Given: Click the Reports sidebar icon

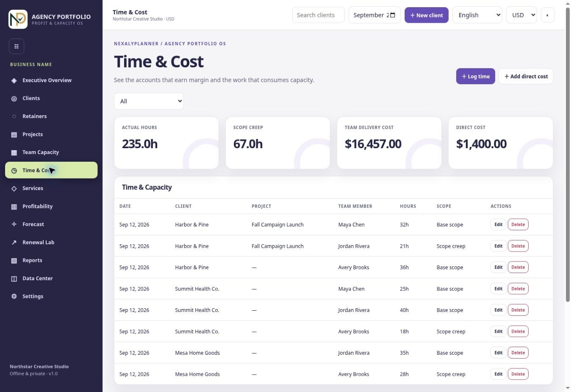Looking at the screenshot, I should (x=14, y=260).
